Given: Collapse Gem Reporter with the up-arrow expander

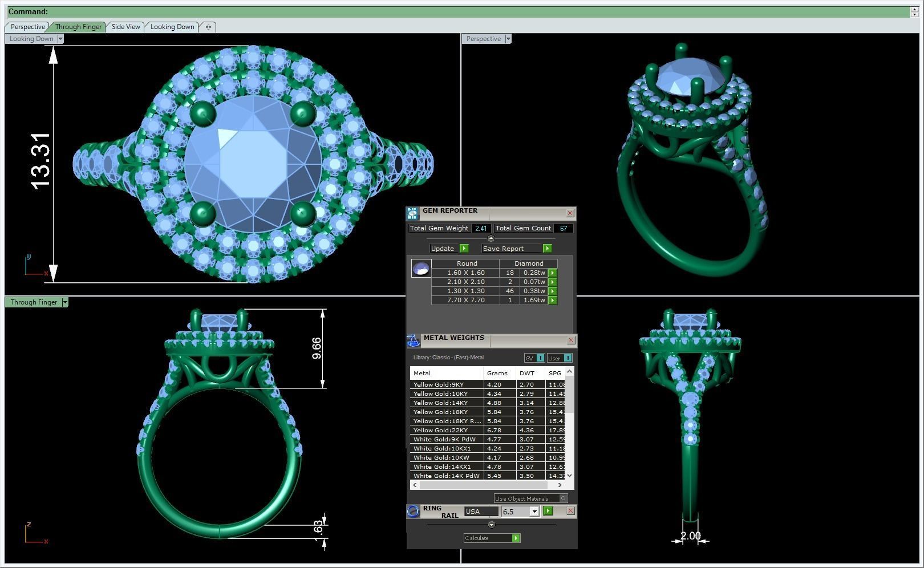Looking at the screenshot, I should [x=491, y=238].
